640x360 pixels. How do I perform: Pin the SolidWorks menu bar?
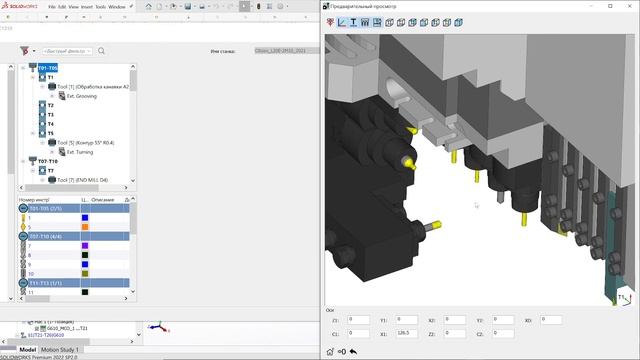131,6
